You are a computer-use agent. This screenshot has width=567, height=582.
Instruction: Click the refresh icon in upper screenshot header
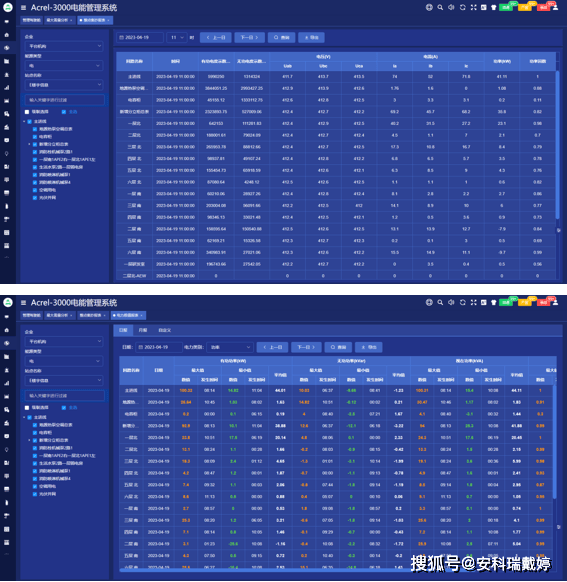[462, 7]
